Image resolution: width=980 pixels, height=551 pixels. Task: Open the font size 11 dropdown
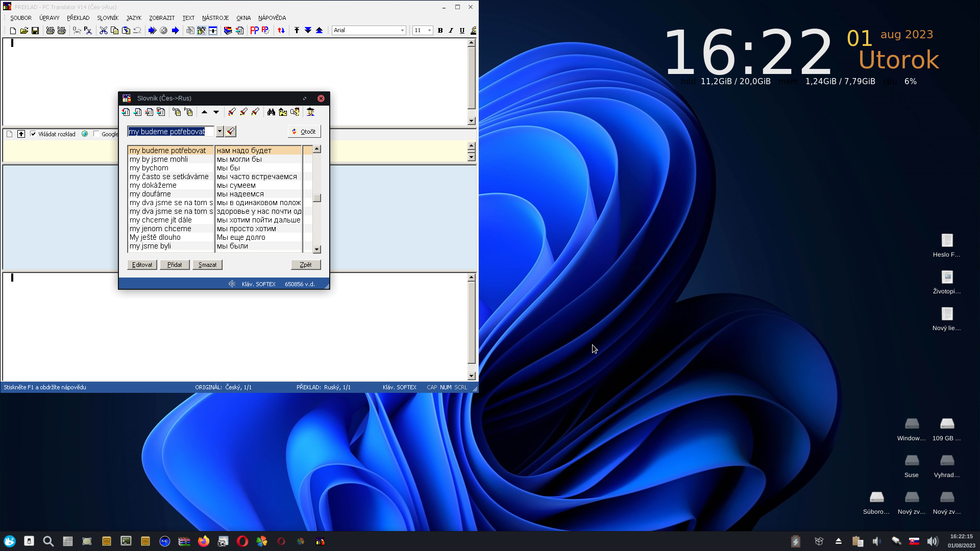pyautogui.click(x=429, y=31)
